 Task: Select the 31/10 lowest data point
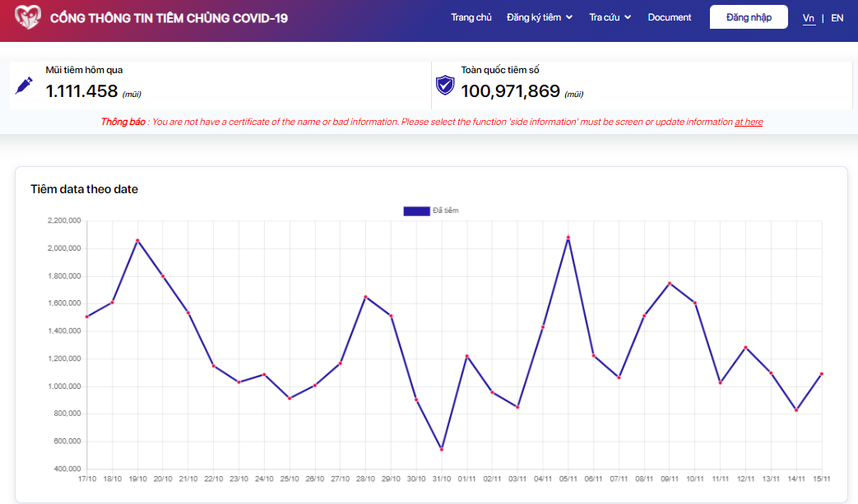point(442,449)
